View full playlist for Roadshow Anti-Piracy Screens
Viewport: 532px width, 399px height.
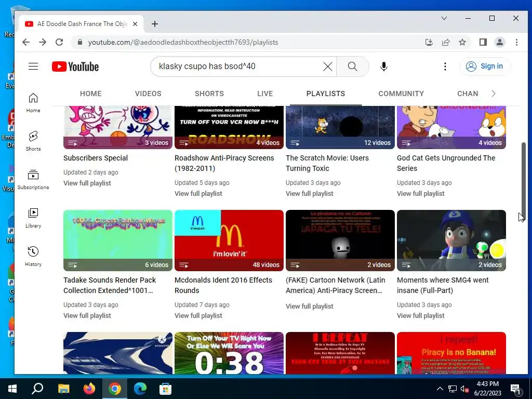(198, 194)
